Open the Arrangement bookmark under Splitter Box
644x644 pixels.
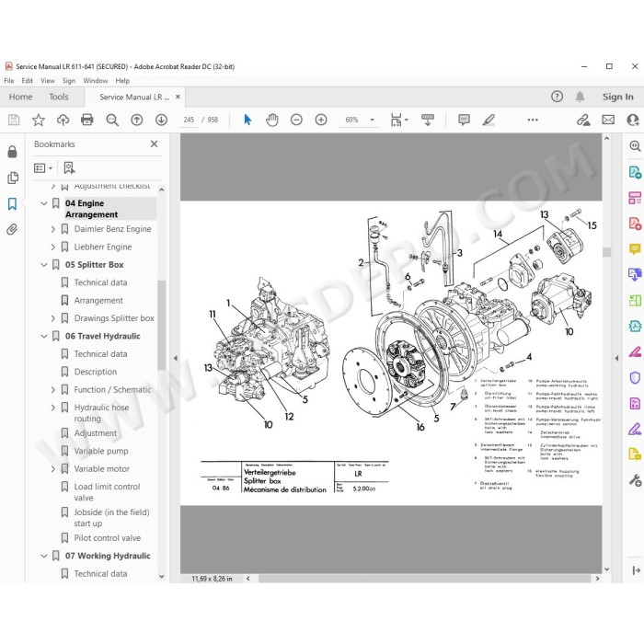[98, 301]
